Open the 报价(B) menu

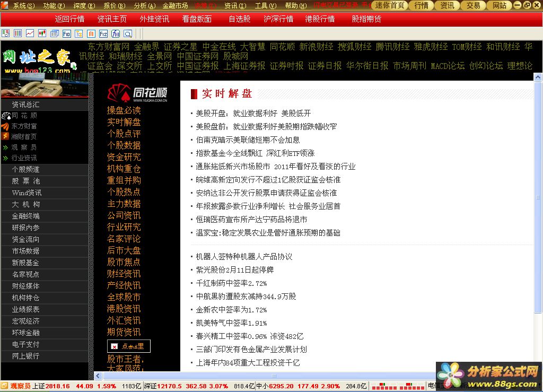[115, 5]
